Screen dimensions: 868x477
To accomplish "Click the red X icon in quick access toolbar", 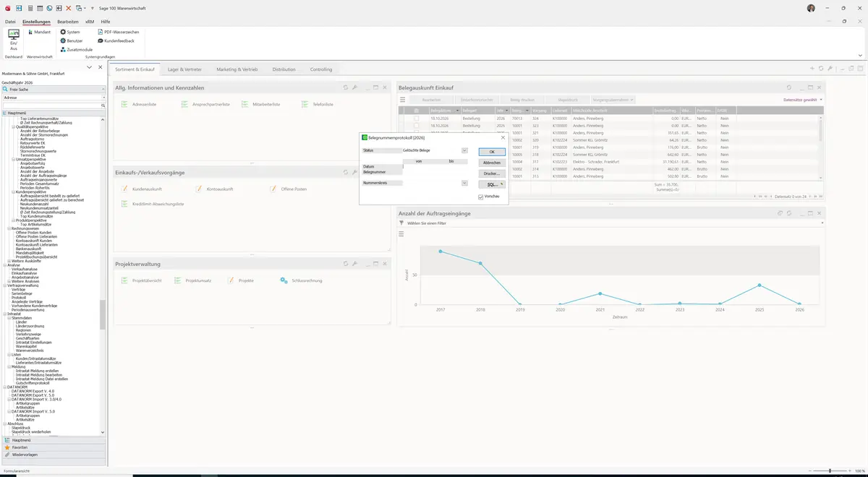I will [69, 8].
